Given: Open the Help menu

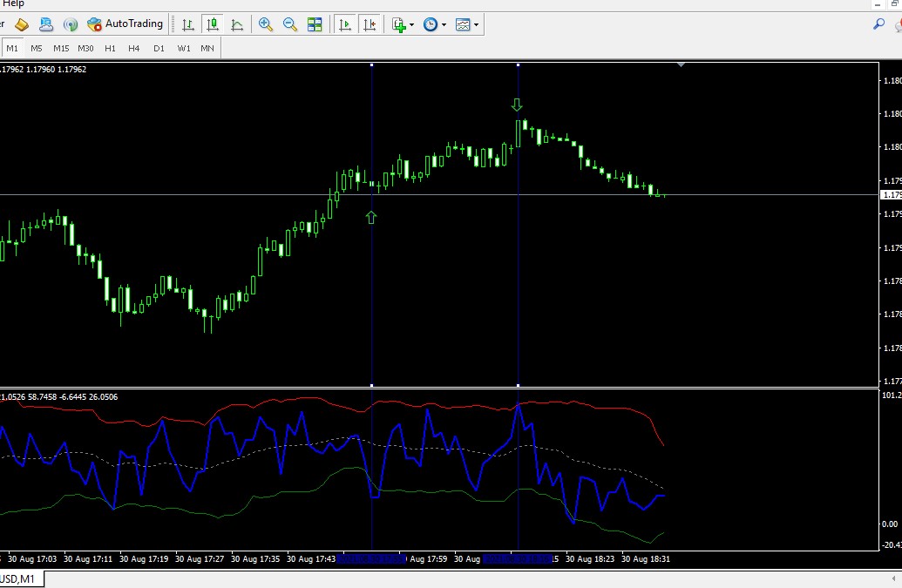Looking at the screenshot, I should [13, 3].
